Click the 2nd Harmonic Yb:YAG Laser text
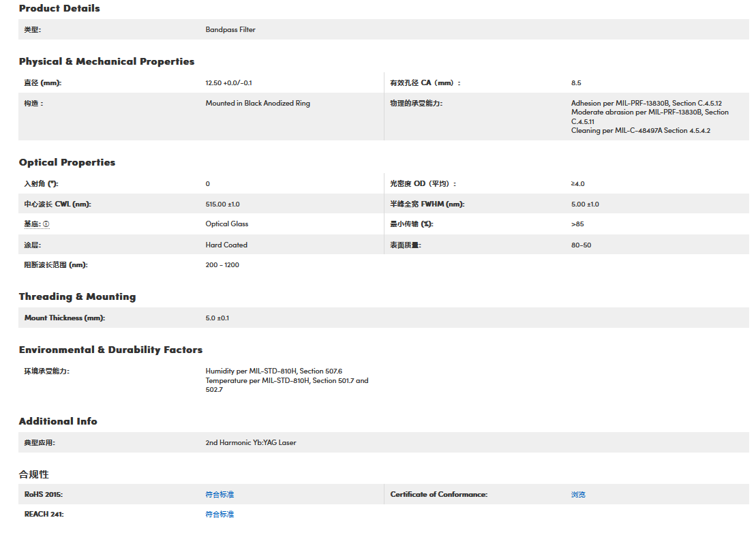Screen dimensions: 756x535 251,443
